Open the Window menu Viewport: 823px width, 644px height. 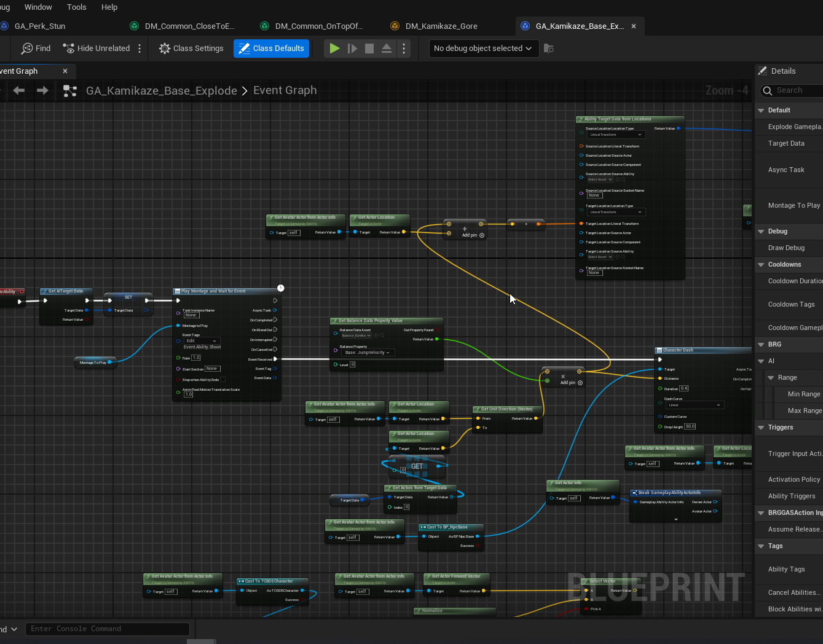(x=38, y=7)
